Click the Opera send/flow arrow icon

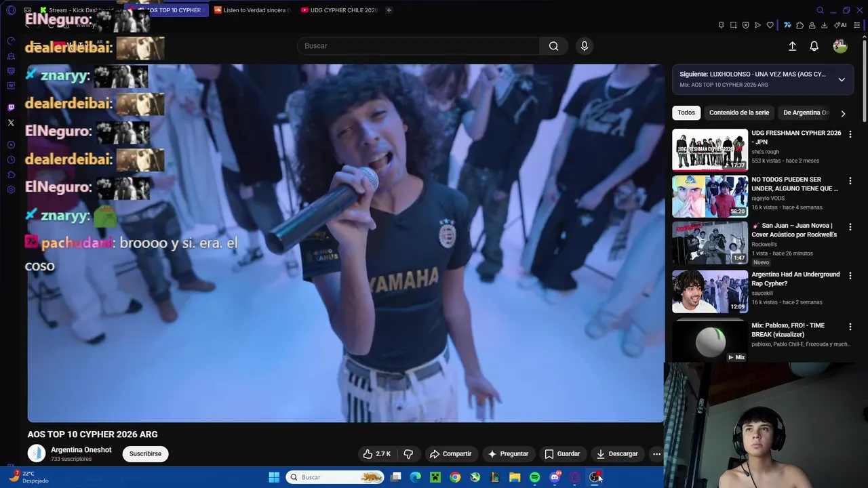click(757, 25)
